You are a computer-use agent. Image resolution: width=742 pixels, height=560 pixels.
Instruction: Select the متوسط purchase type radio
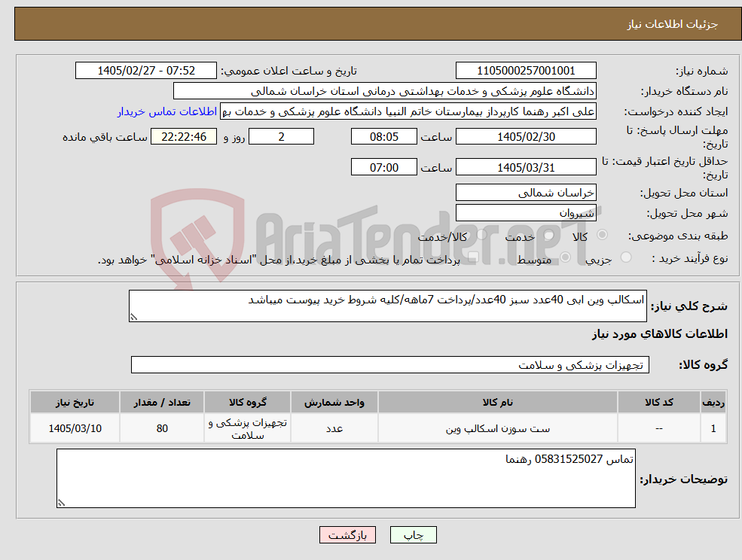pos(565,257)
